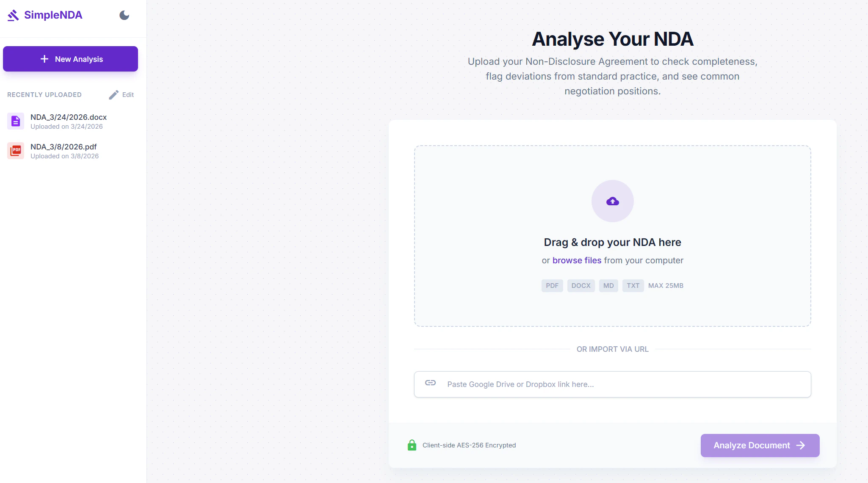868x483 pixels.
Task: Click the SimpleNDA gavel logo icon
Action: pos(13,15)
